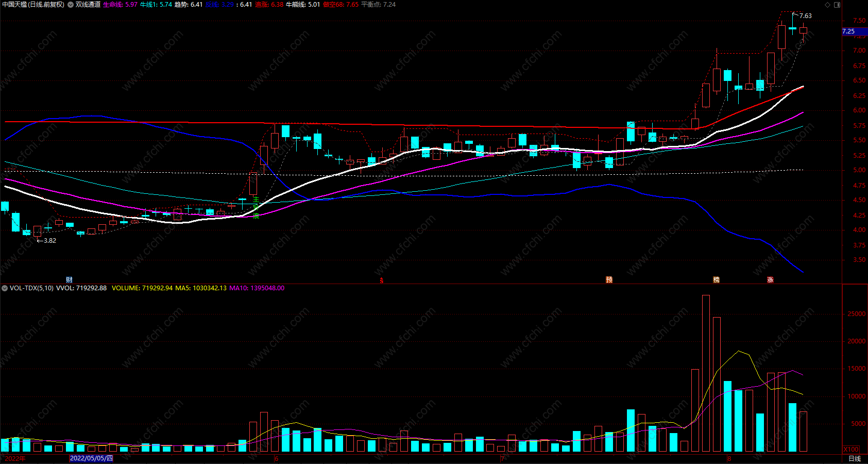
Task: Toggle the side panel icon at chart top-right
Action: pyautogui.click(x=837, y=5)
